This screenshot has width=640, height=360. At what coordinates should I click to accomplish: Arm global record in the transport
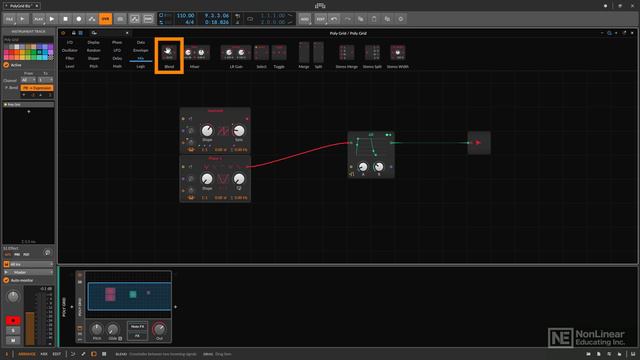pyautogui.click(x=79, y=19)
